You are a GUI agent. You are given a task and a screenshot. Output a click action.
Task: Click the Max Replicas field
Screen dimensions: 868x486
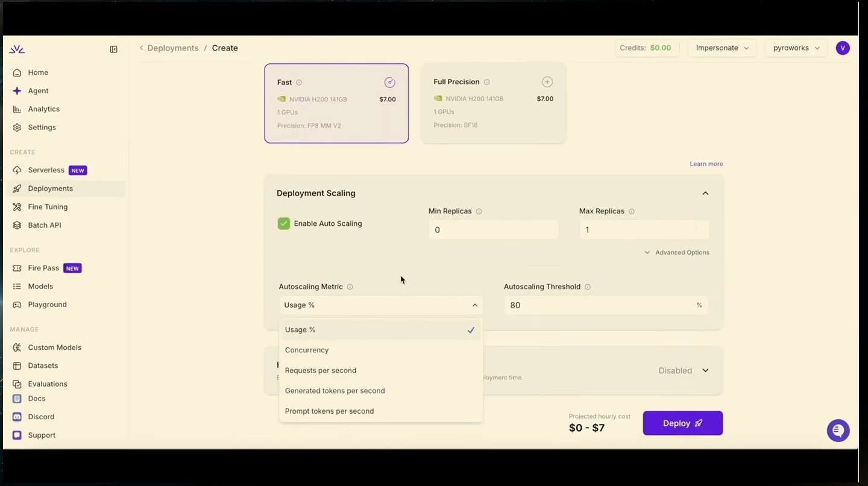point(644,230)
